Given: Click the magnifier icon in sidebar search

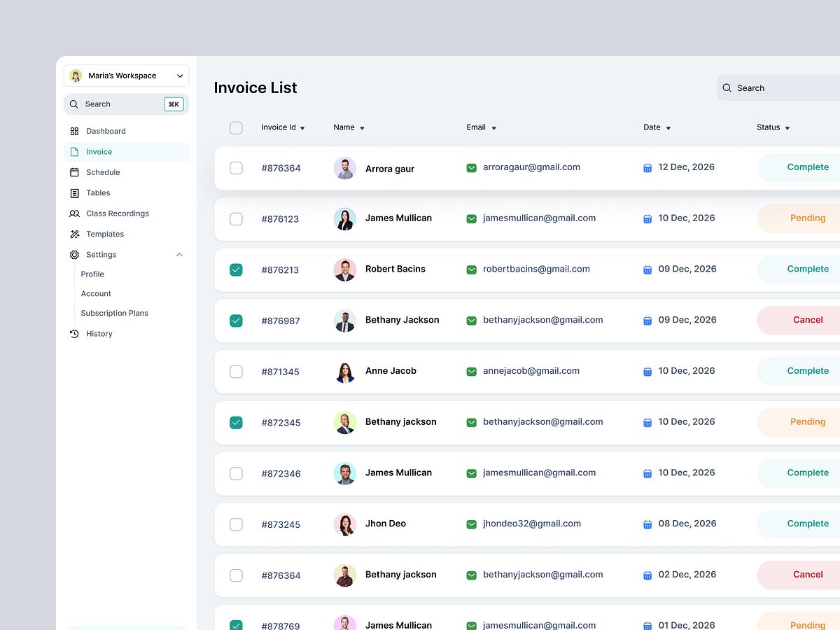Looking at the screenshot, I should pyautogui.click(x=74, y=104).
